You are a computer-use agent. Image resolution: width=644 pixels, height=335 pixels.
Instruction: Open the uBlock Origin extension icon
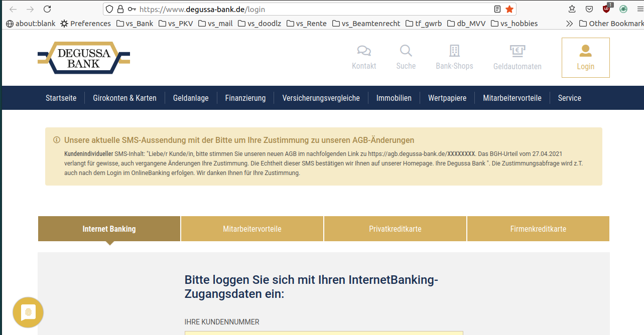click(607, 9)
